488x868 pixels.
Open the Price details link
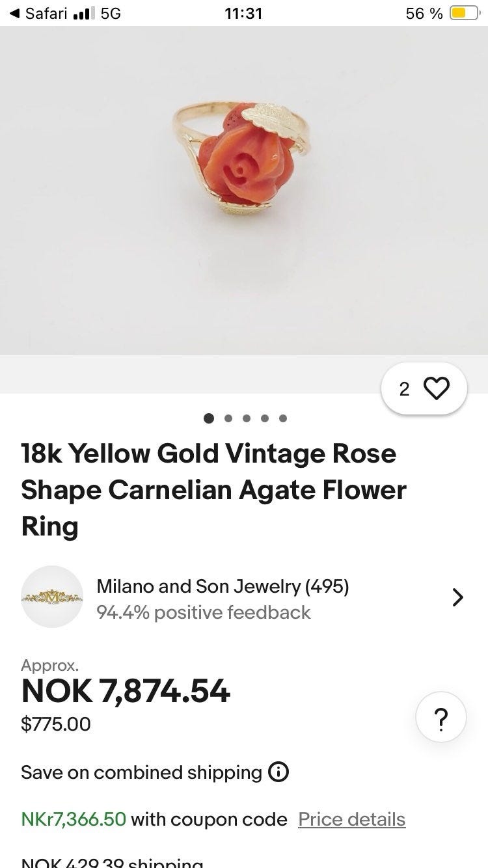352,819
